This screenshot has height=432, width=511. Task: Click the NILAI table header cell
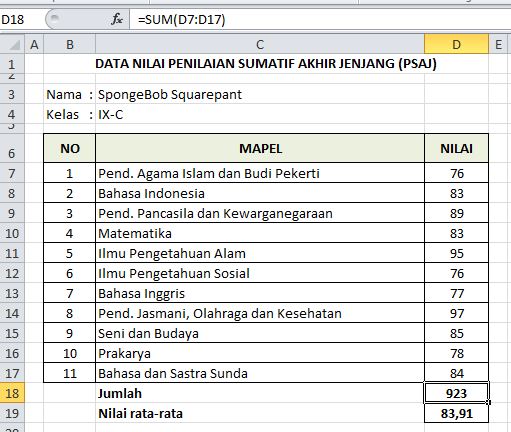[x=456, y=148]
